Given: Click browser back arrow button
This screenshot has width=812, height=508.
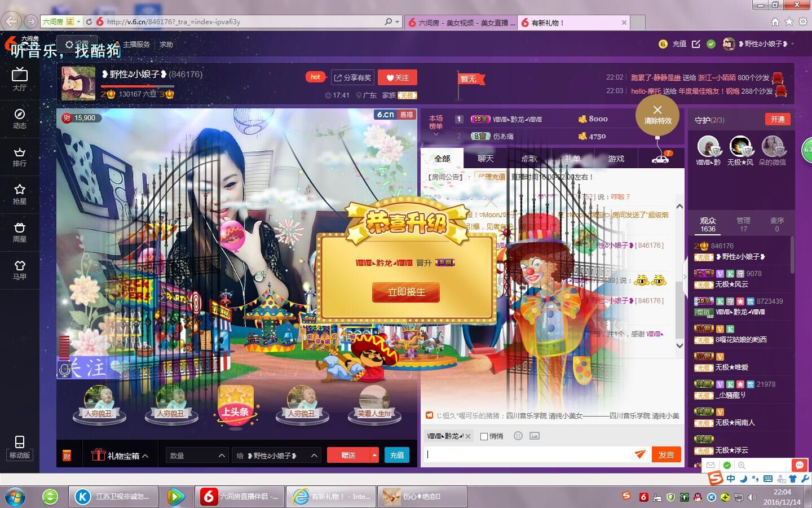Looking at the screenshot, I should [x=12, y=21].
